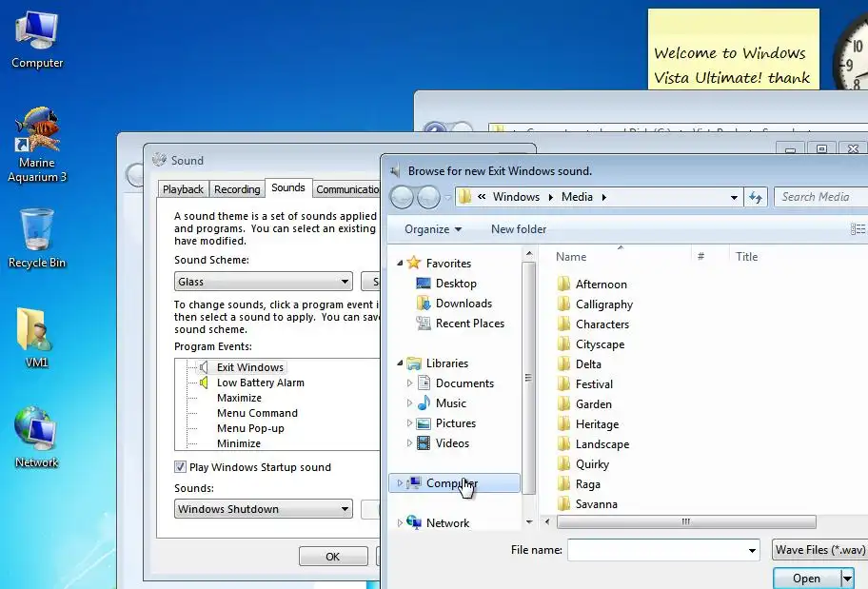Viewport: 868px width, 589px height.
Task: Open the address bar history dropdown arrow
Action: 734,197
